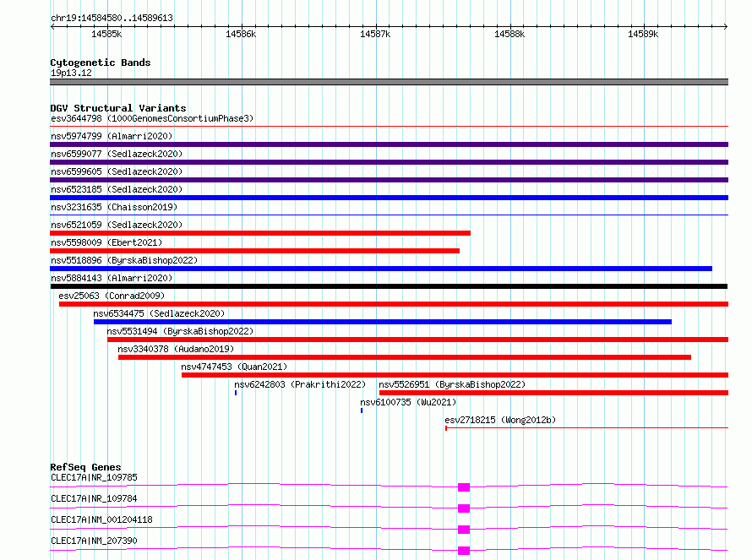Click the magenta exon block of NR_109784
752x560 pixels.
[464, 508]
